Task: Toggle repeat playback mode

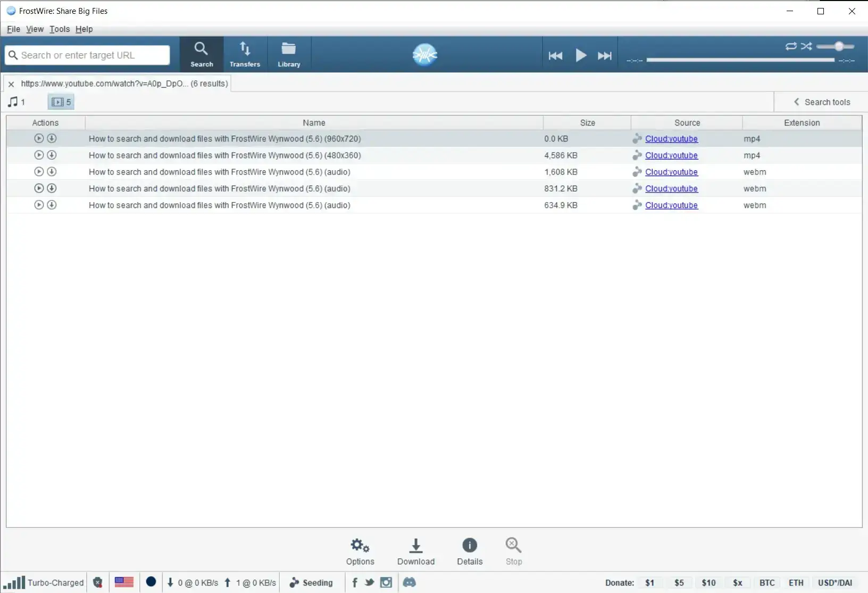Action: tap(791, 46)
